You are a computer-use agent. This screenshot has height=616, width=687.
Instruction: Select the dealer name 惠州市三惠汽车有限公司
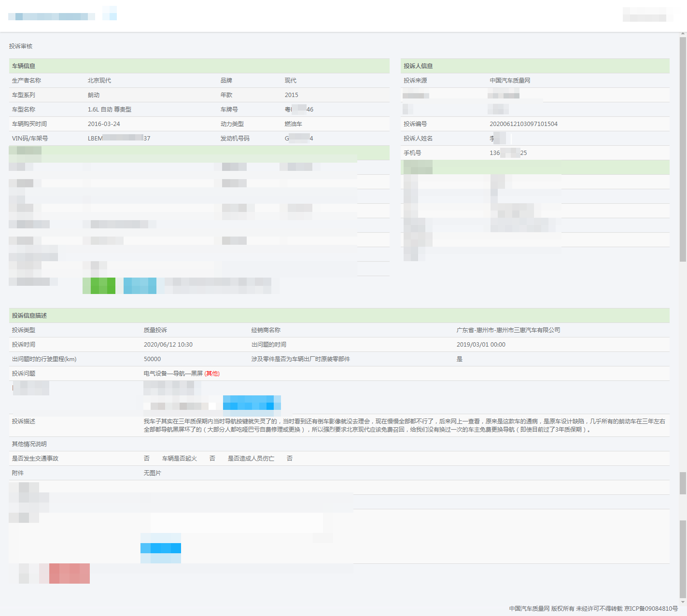(x=528, y=330)
